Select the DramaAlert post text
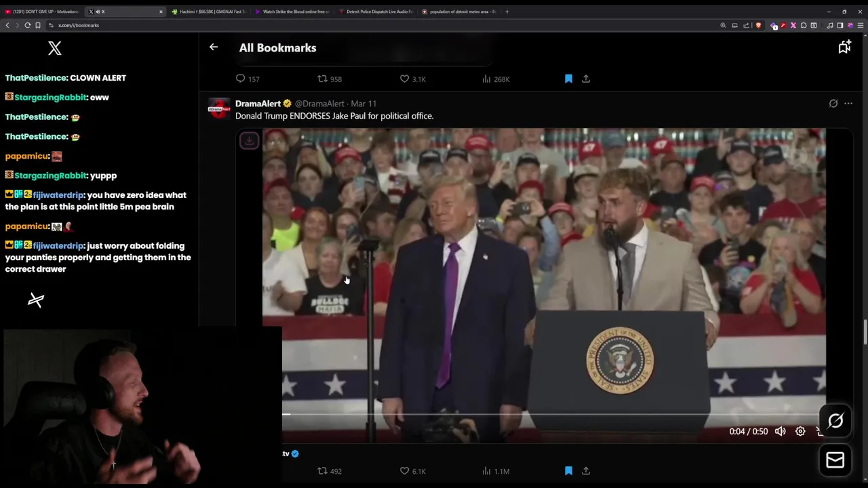This screenshot has width=868, height=488. pyautogui.click(x=334, y=116)
